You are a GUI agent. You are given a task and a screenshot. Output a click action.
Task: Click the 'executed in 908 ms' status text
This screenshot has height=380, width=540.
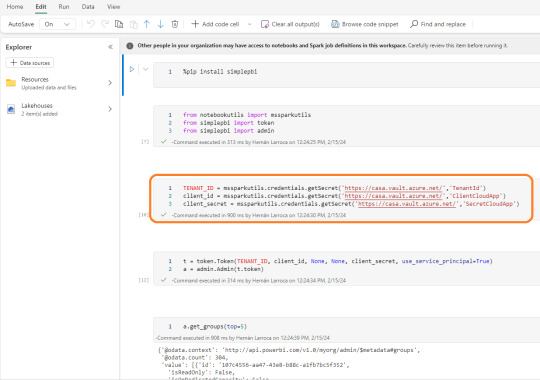point(243,338)
